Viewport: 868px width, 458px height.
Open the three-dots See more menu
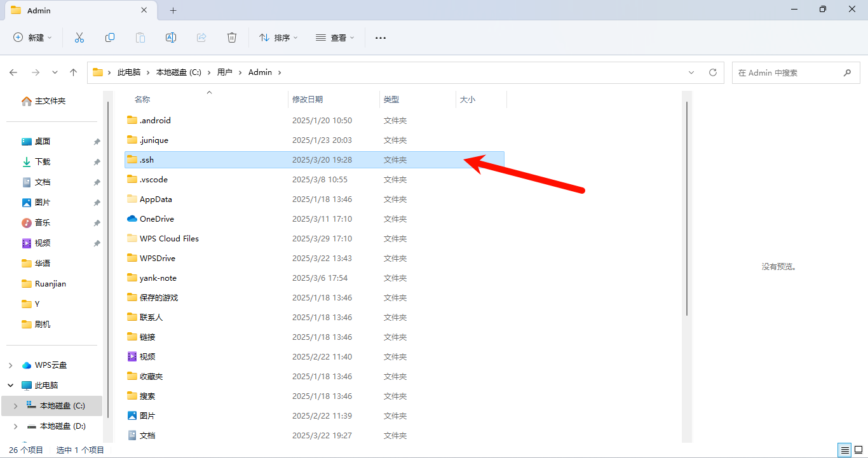click(x=381, y=37)
